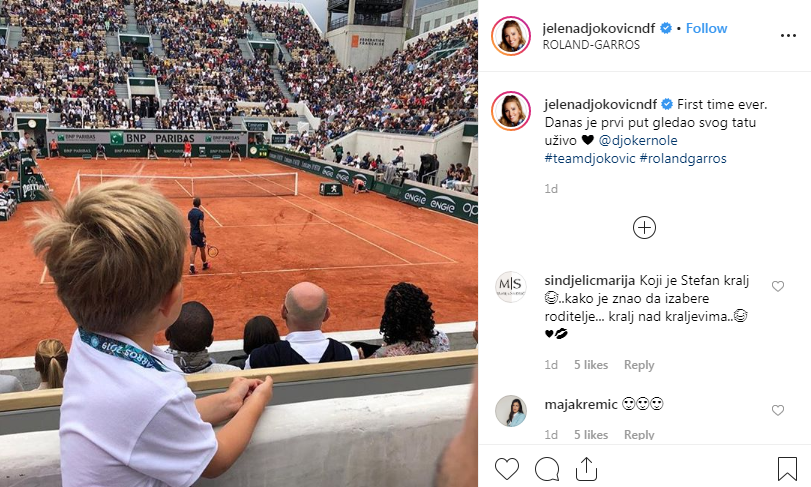Open the #teamdjokovic hashtag
This screenshot has height=487, width=811.
pos(590,158)
